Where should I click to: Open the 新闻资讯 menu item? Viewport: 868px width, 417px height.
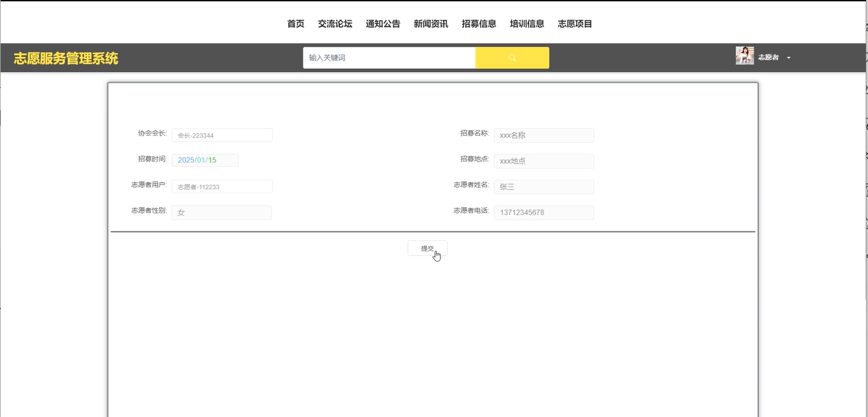[x=431, y=24]
